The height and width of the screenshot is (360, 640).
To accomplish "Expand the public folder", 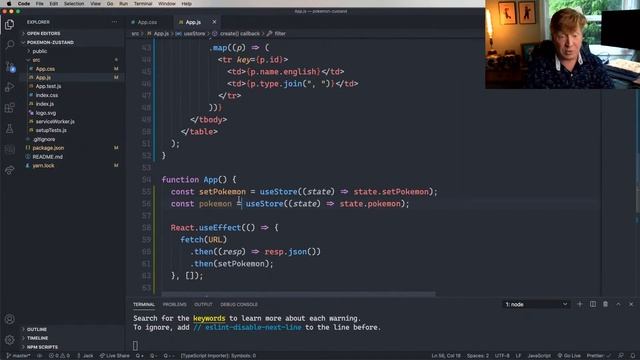I will click(x=40, y=51).
